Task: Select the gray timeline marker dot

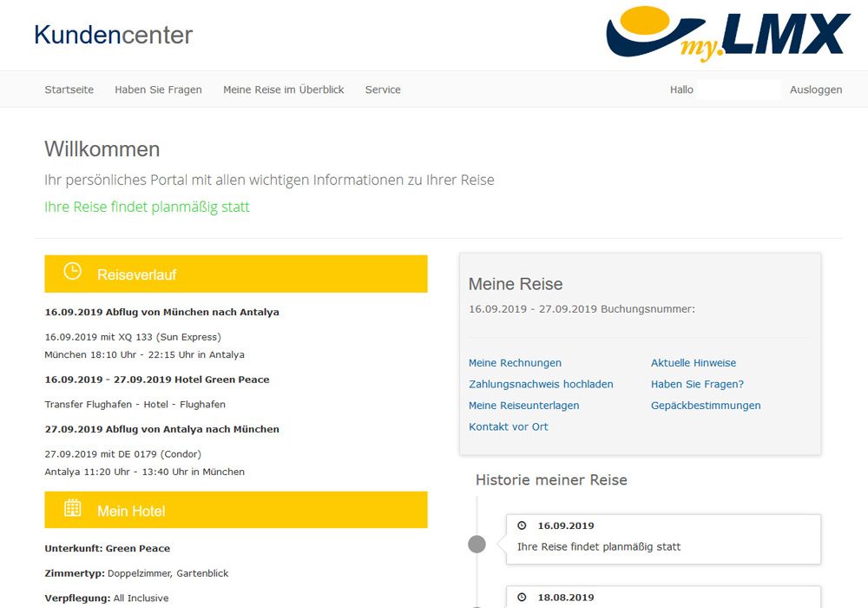Action: point(477,545)
